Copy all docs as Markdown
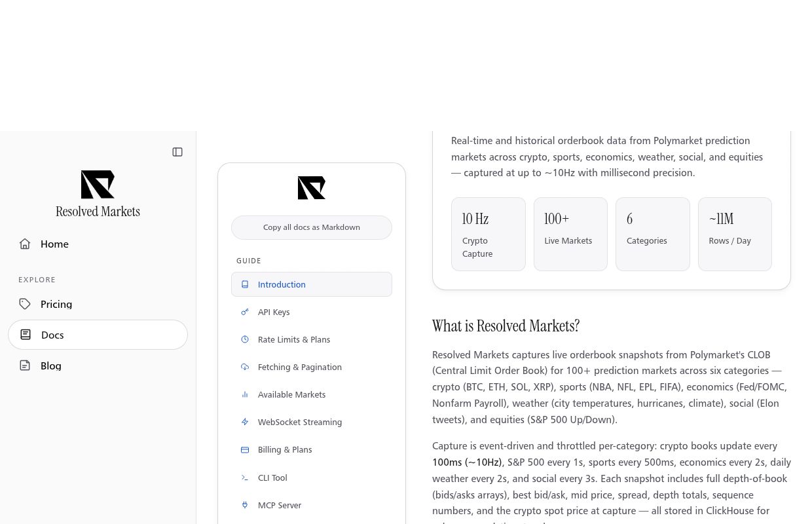 click(x=312, y=227)
